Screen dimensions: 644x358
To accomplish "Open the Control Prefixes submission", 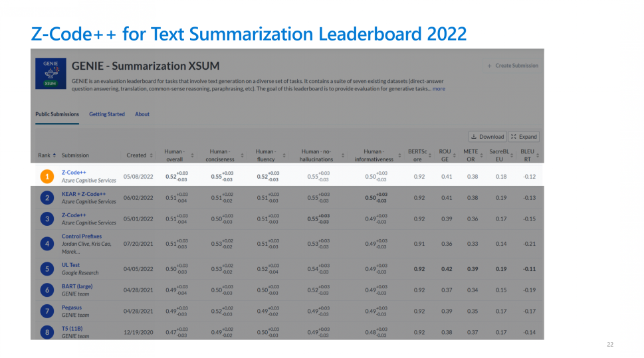I will pyautogui.click(x=82, y=236).
